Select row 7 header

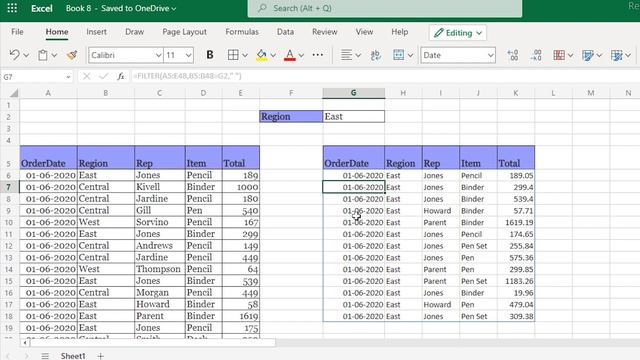click(x=9, y=187)
